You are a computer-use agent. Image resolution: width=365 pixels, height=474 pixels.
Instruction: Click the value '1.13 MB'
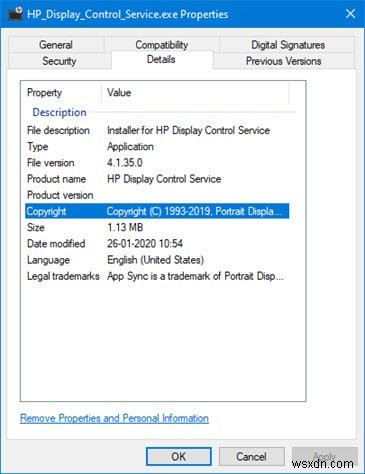[x=125, y=228]
